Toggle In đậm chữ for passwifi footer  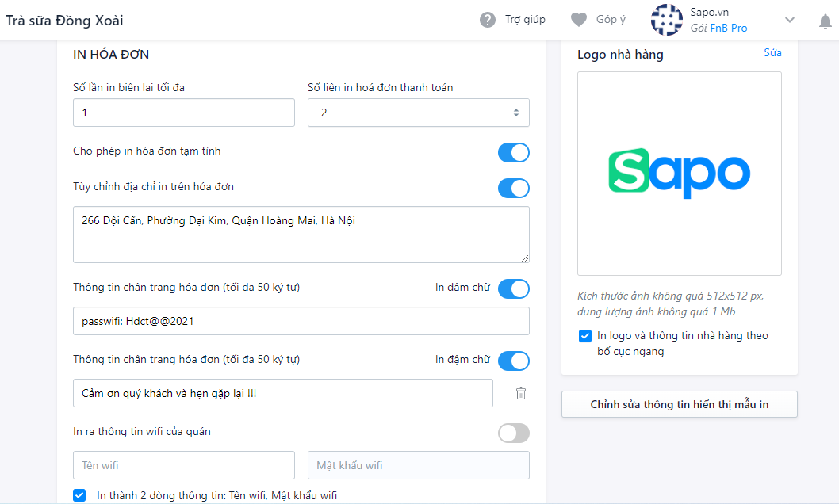tap(514, 288)
